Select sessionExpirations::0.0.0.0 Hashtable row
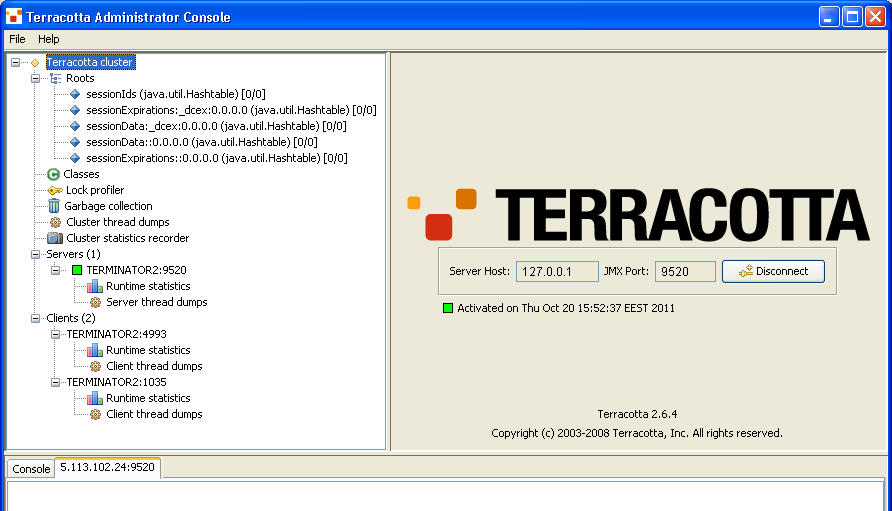Image resolution: width=892 pixels, height=511 pixels. point(217,158)
